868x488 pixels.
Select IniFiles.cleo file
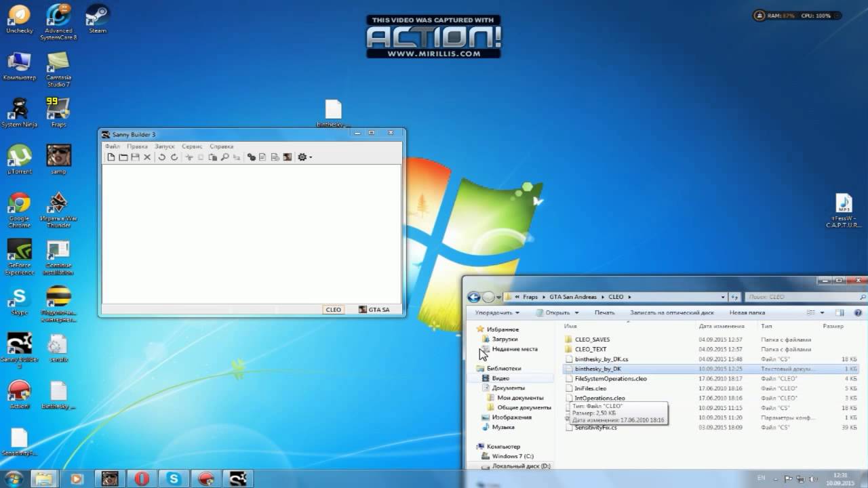coord(590,388)
